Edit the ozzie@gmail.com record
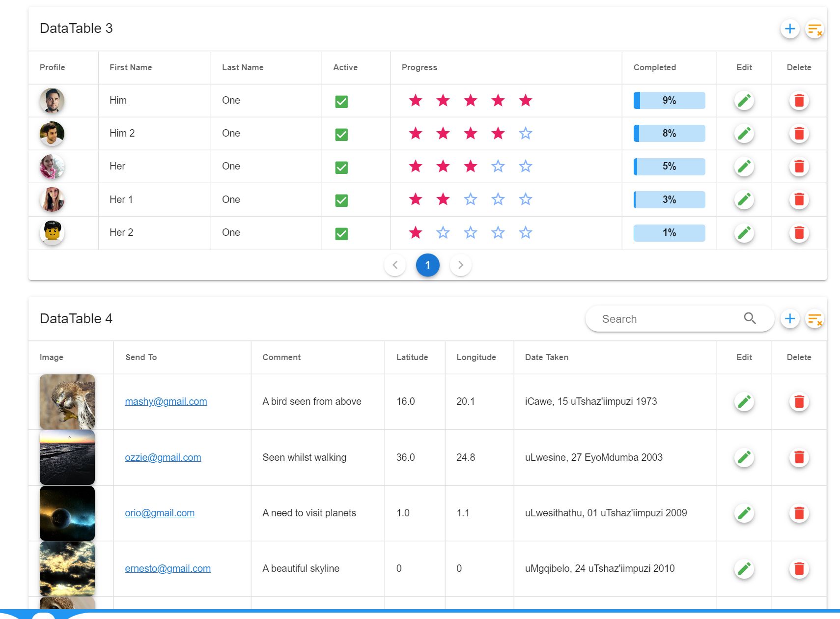 (x=744, y=458)
